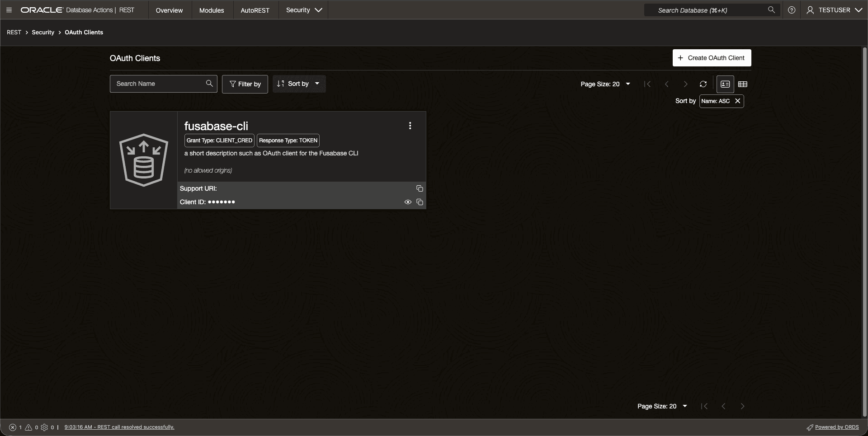Open the AutoREST tab
This screenshot has height=436, width=868.
(x=255, y=10)
